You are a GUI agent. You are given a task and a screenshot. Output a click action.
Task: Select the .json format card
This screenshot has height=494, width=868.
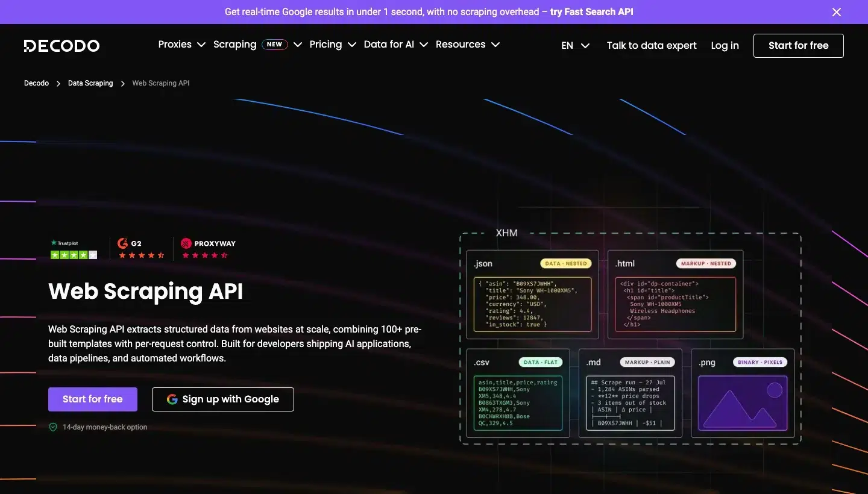tap(532, 295)
